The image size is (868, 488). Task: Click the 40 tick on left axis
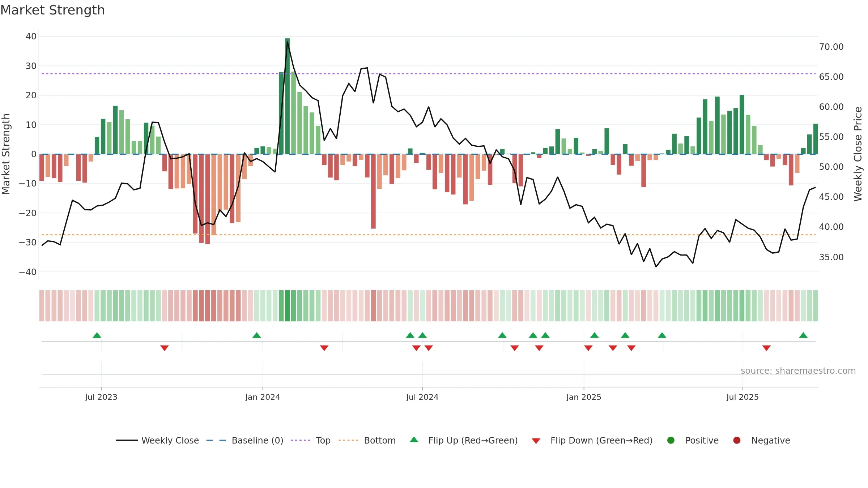(x=31, y=37)
